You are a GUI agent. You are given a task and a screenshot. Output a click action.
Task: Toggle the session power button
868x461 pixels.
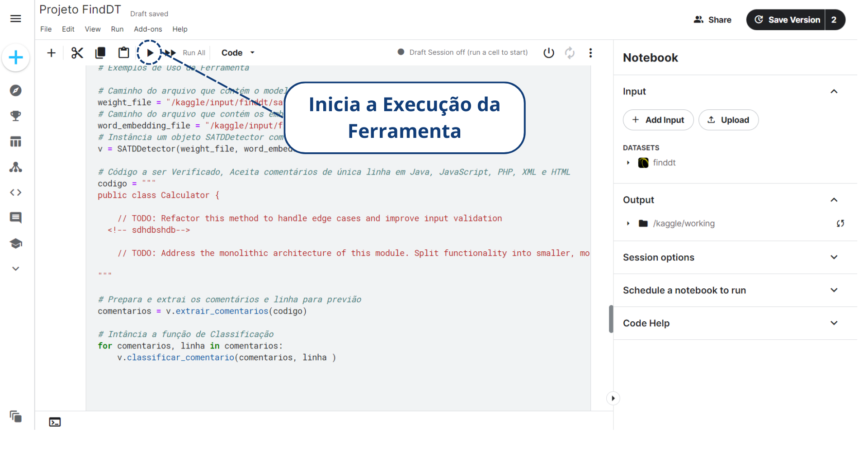click(549, 53)
